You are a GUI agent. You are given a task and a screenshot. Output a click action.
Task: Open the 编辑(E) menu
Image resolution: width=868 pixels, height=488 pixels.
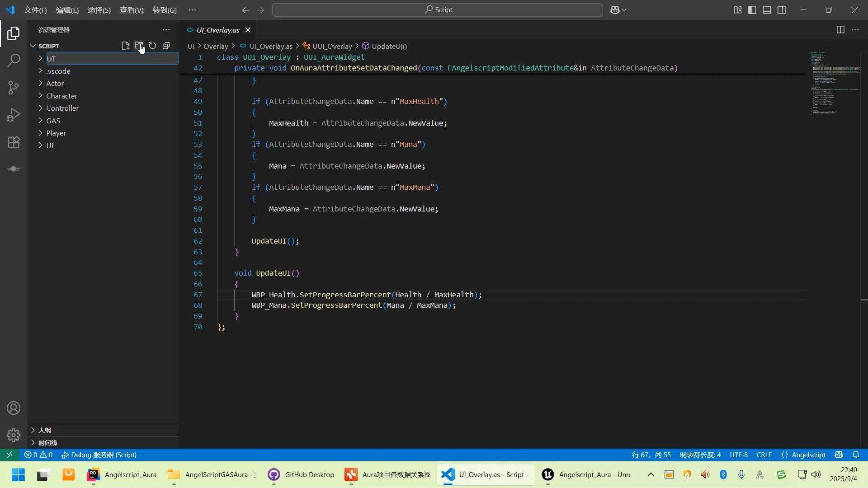(x=67, y=10)
